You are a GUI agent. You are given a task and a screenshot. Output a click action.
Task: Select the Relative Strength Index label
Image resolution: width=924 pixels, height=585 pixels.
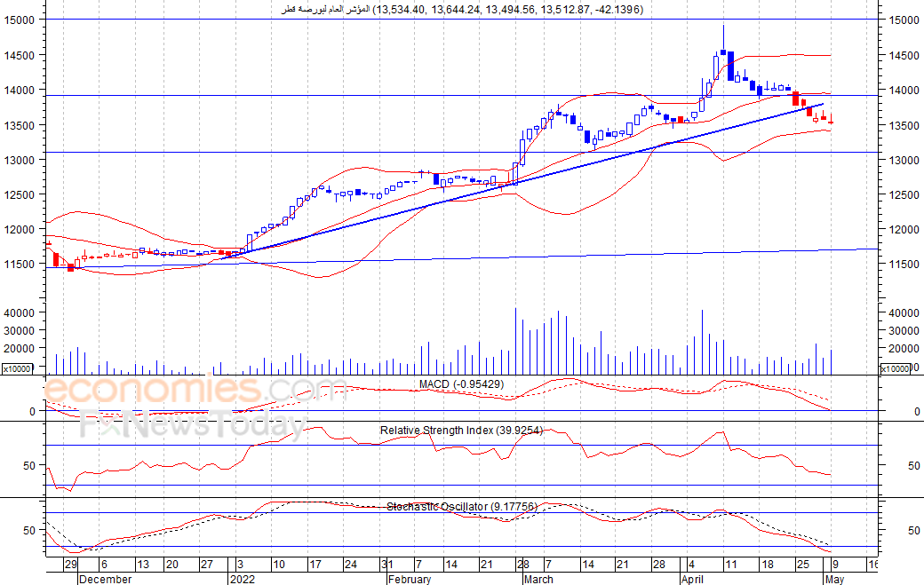point(461,431)
